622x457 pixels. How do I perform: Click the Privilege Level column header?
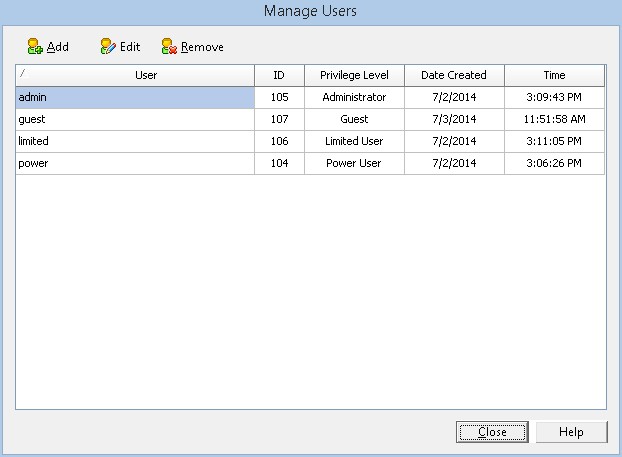pos(354,75)
